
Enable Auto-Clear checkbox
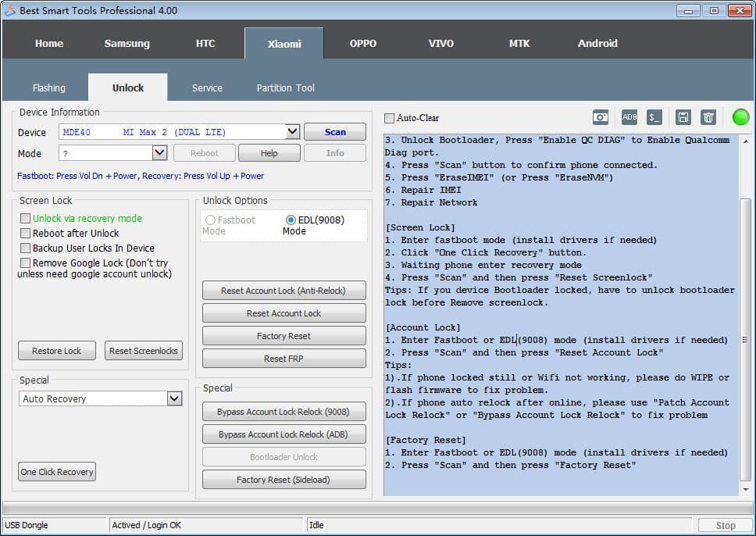[x=389, y=118]
